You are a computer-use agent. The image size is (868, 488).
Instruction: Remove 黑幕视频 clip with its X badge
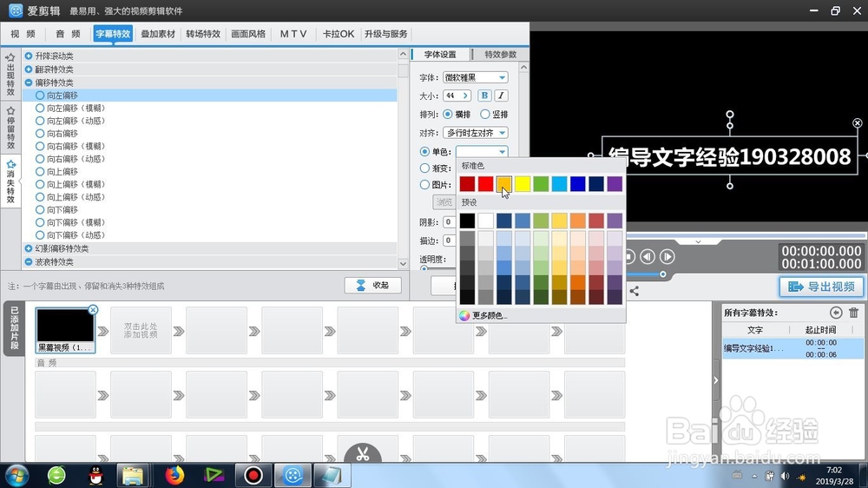coord(93,310)
